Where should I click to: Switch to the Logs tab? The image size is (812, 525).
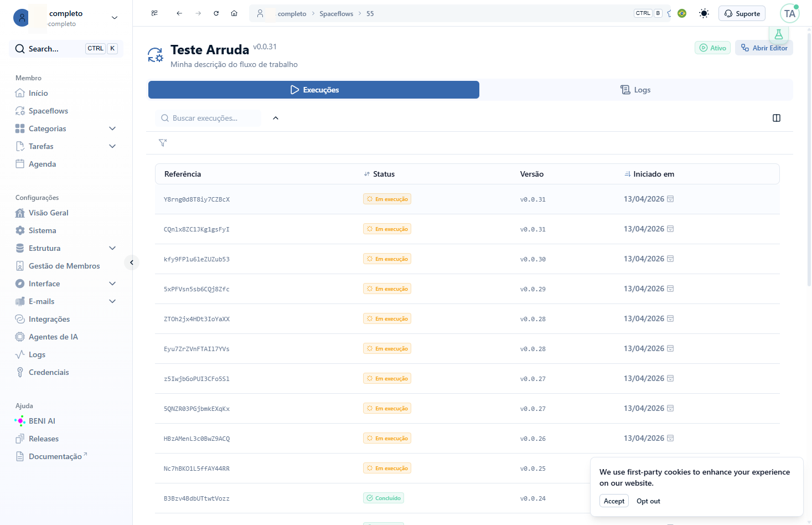(635, 90)
